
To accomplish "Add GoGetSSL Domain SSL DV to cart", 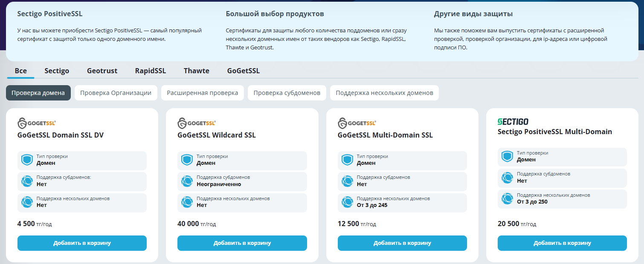I will pos(82,243).
